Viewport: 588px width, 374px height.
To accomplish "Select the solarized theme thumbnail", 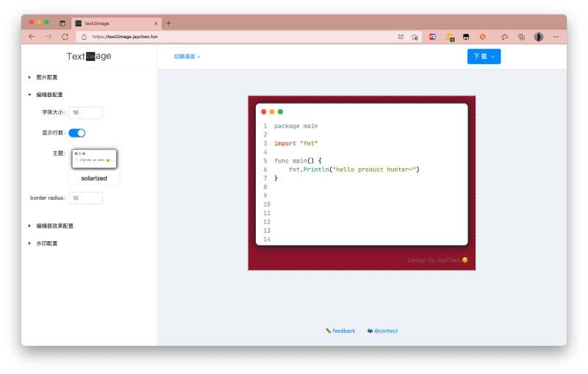I will coord(94,159).
